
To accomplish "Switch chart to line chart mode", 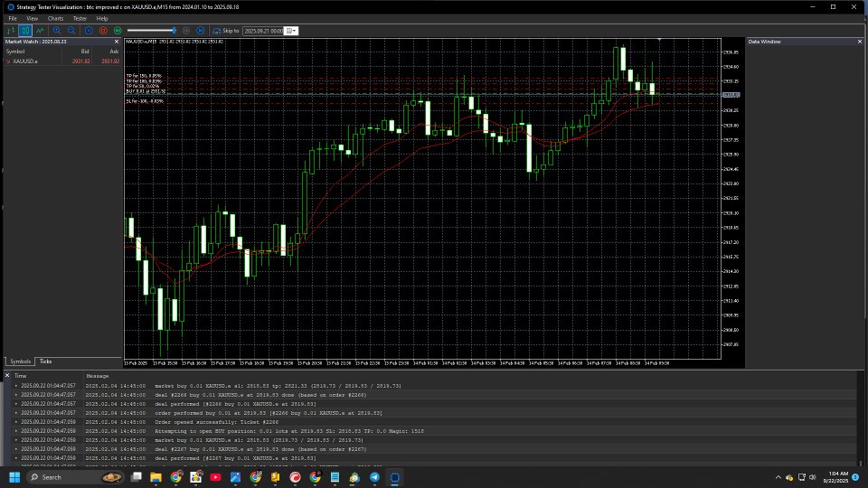I will pos(40,31).
